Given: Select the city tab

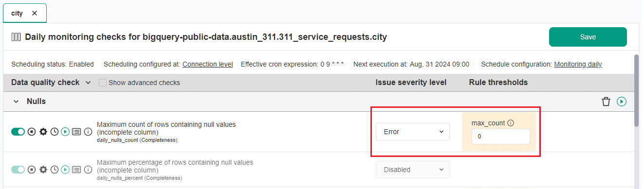Looking at the screenshot, I should pos(17,13).
